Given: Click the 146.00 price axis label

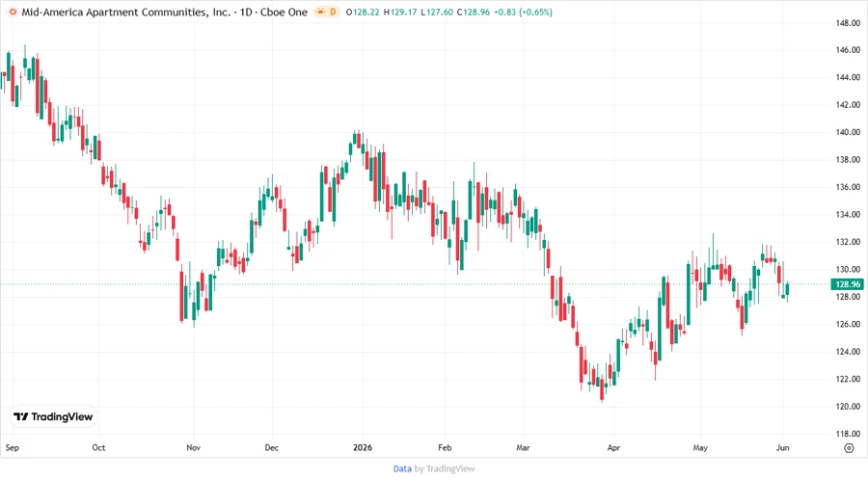Looking at the screenshot, I should pos(848,50).
